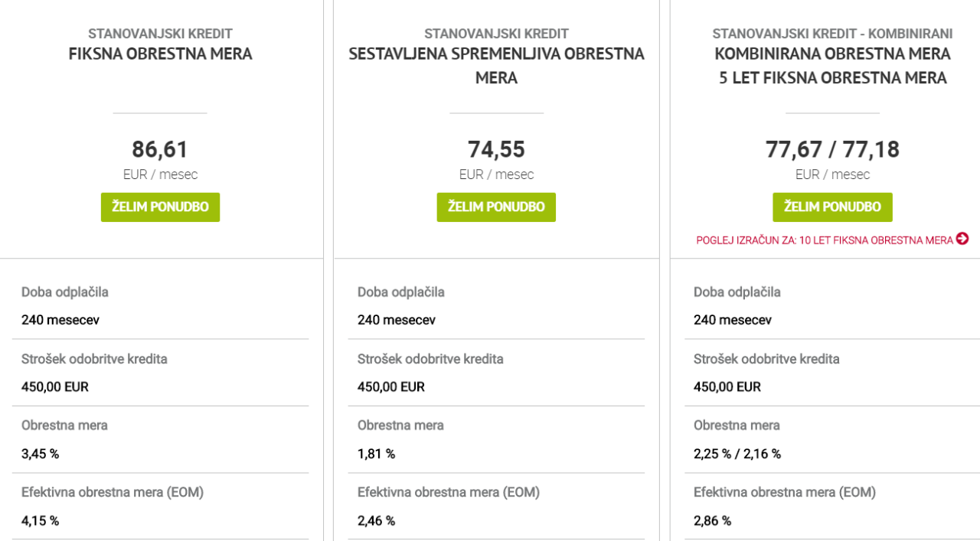Click the 86,61 monthly payment amount

coord(160,149)
